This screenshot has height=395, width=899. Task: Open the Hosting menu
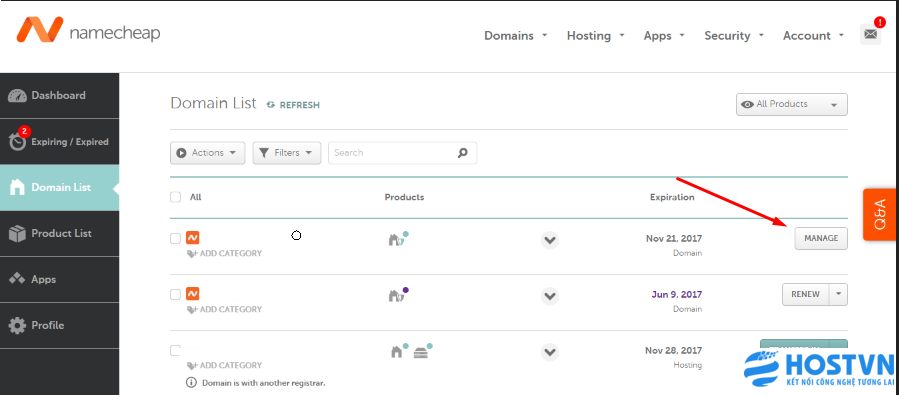tap(596, 36)
